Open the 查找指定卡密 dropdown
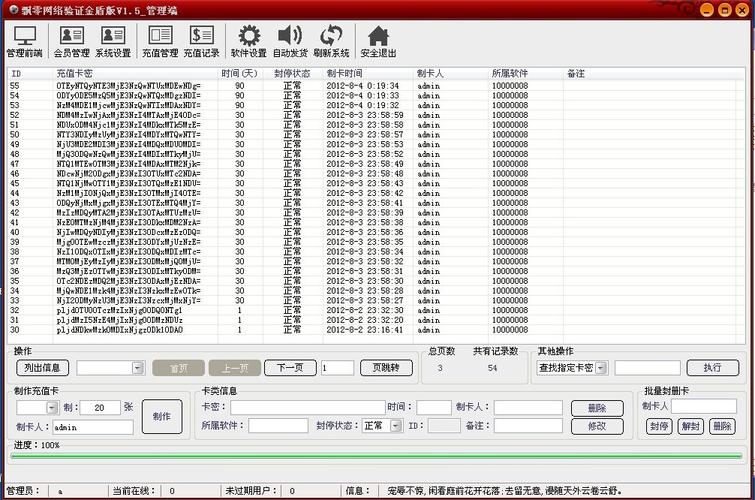755x500 pixels. (602, 368)
